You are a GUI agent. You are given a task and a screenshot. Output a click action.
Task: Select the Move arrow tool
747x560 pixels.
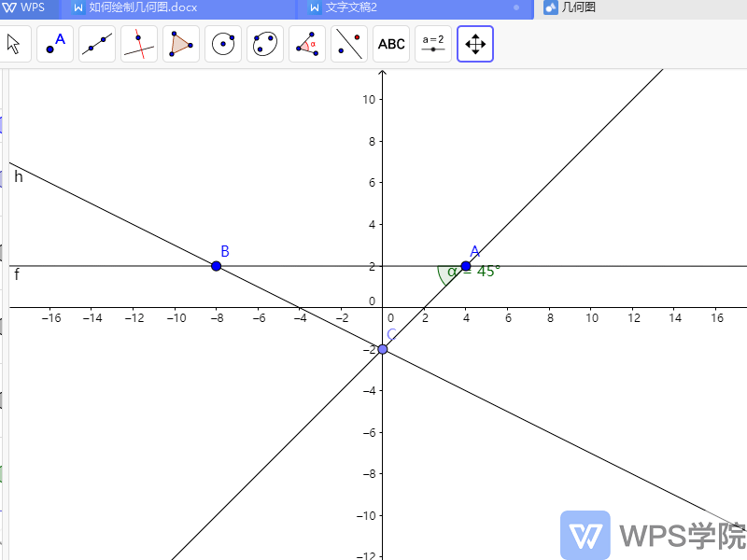(x=14, y=44)
